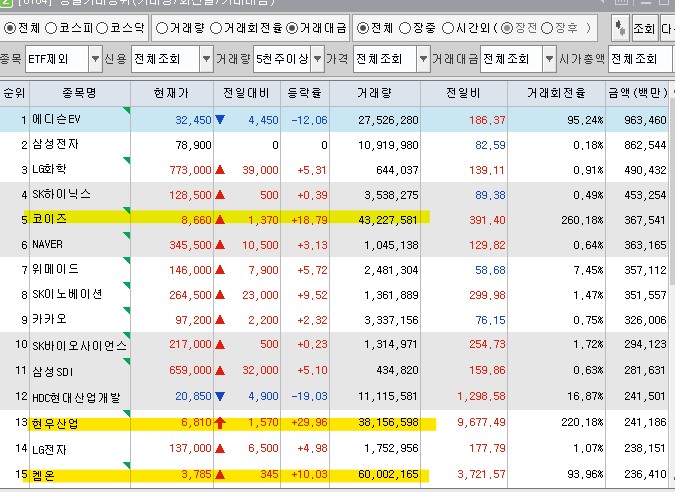Click 위메이드 turnover 7.45%
675x492 pixels.
pos(588,270)
